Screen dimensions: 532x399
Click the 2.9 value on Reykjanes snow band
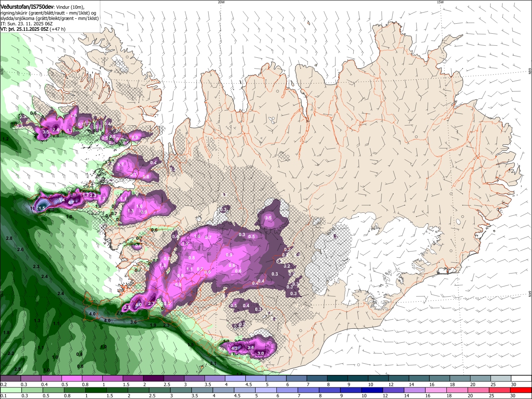[x=127, y=307]
